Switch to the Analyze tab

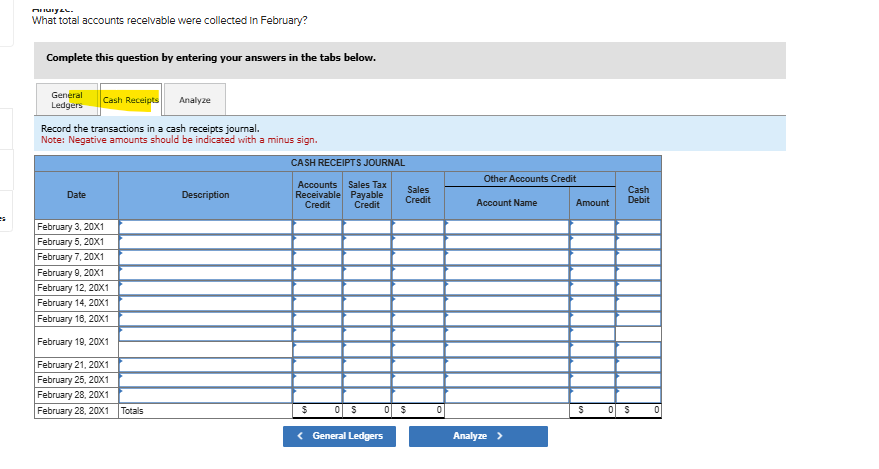coord(195,100)
